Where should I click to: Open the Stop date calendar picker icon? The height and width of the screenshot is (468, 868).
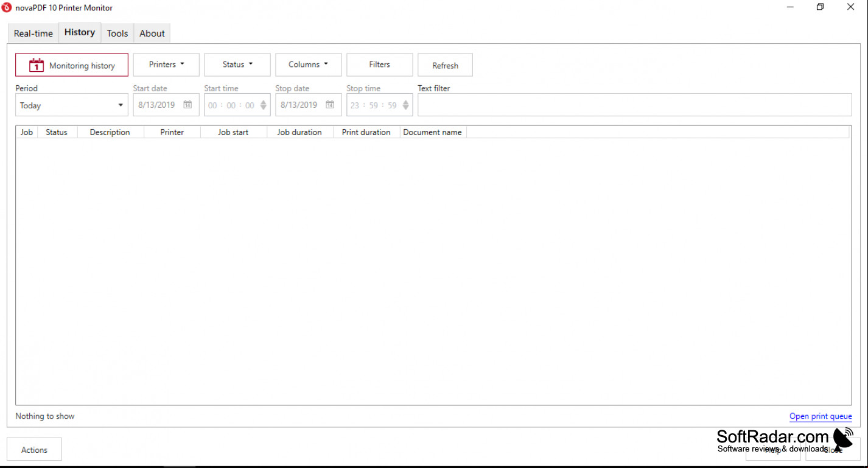(x=330, y=105)
